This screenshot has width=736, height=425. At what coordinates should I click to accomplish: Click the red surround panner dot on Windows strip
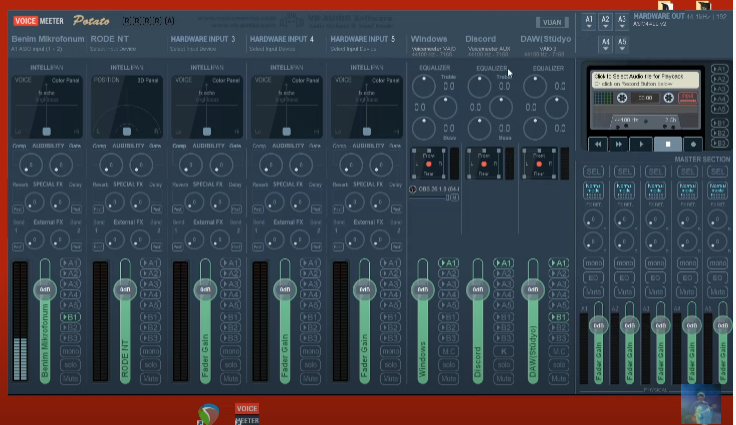pyautogui.click(x=429, y=164)
